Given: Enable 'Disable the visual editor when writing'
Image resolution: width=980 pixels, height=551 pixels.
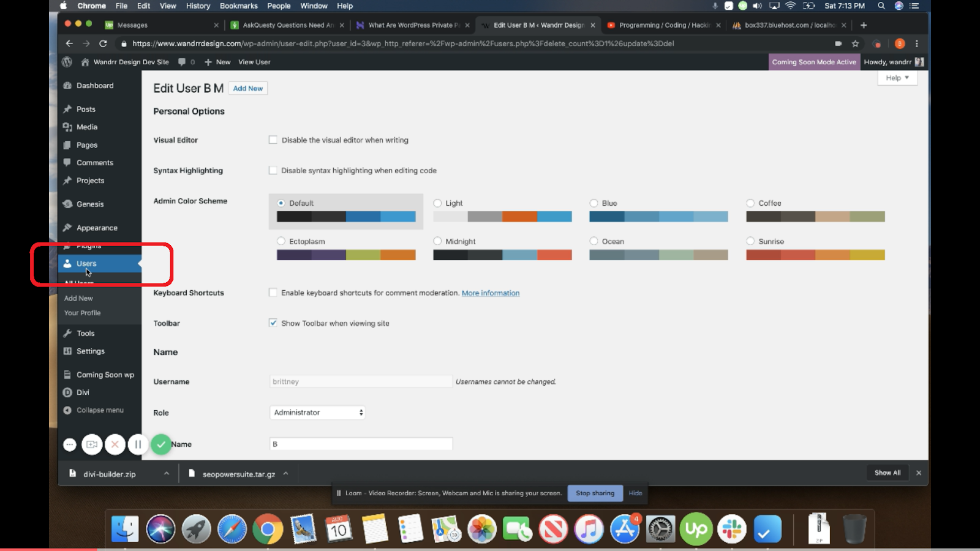Looking at the screenshot, I should pyautogui.click(x=273, y=140).
